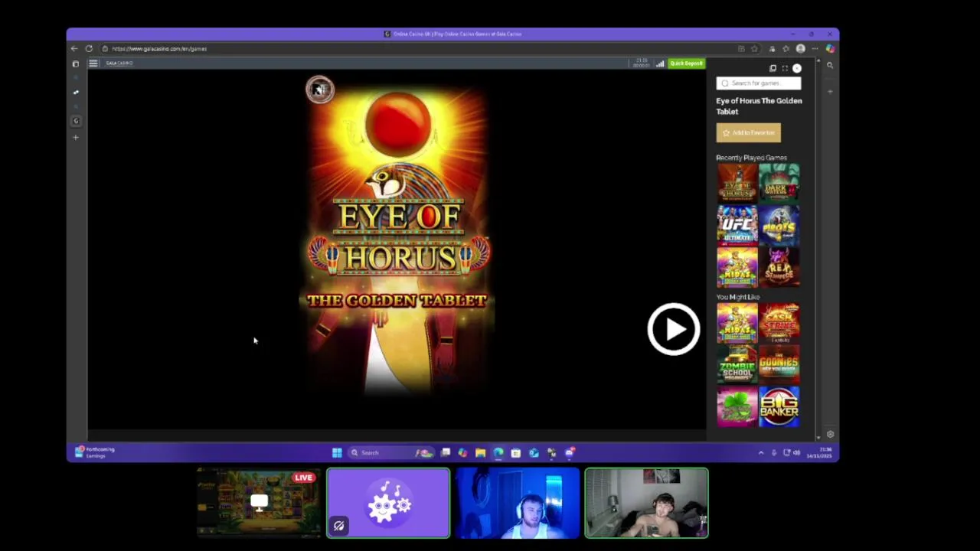980x551 pixels.
Task: Select the LIVE screen share tile
Action: click(259, 503)
